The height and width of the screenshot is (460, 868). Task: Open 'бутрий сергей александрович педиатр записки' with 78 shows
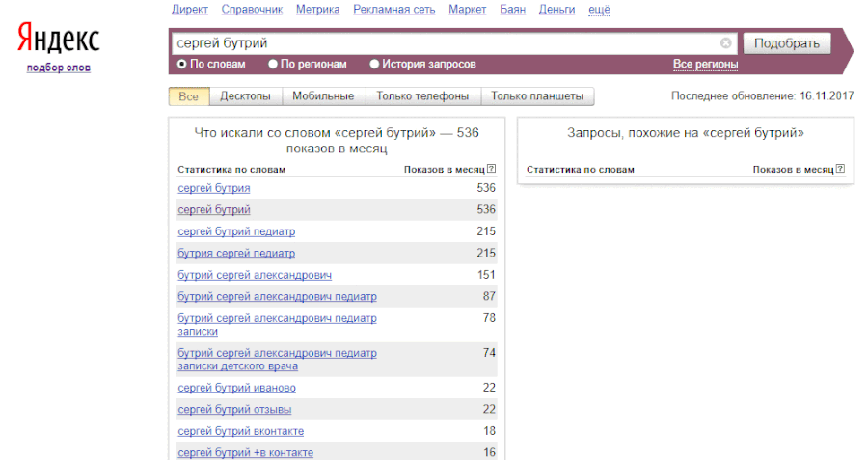coord(278,325)
